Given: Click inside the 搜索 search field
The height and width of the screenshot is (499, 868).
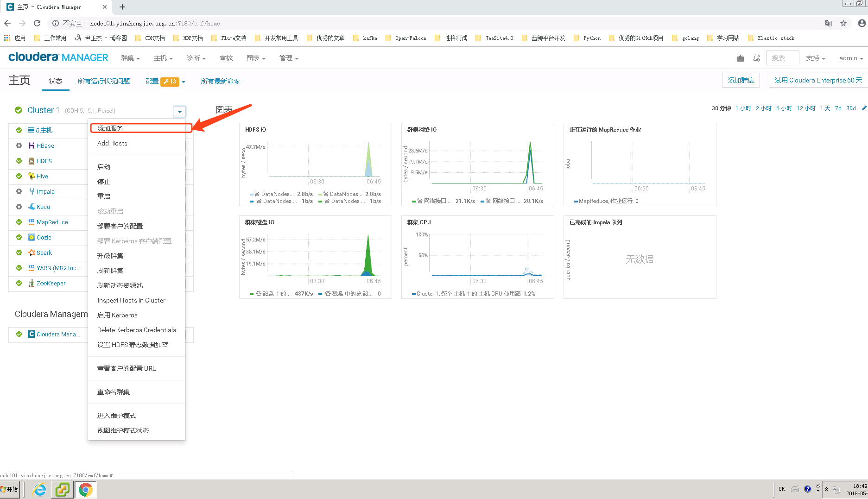Looking at the screenshot, I should (x=782, y=58).
